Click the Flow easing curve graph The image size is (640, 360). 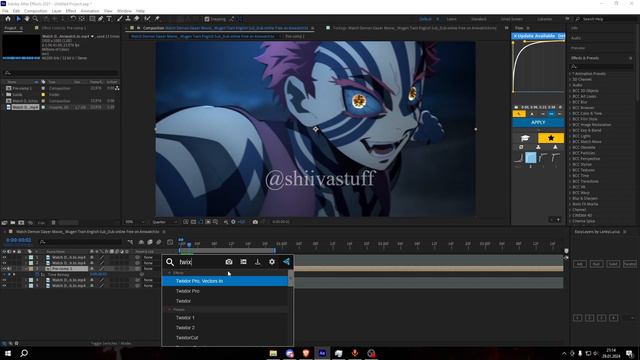(x=538, y=66)
